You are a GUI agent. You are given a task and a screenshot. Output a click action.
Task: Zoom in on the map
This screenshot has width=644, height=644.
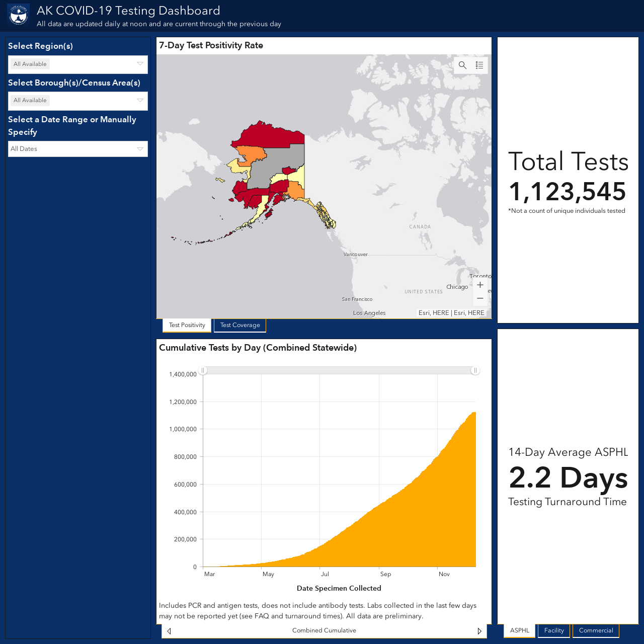point(480,285)
